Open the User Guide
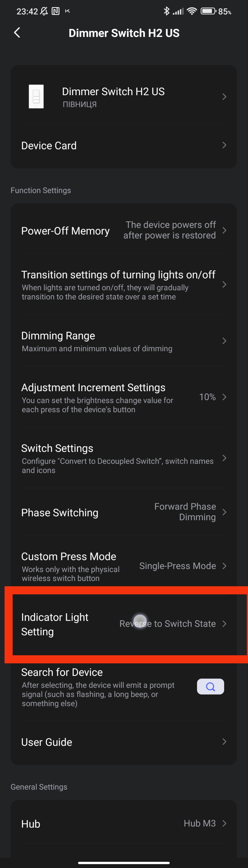This screenshot has height=868, width=248. tap(123, 742)
